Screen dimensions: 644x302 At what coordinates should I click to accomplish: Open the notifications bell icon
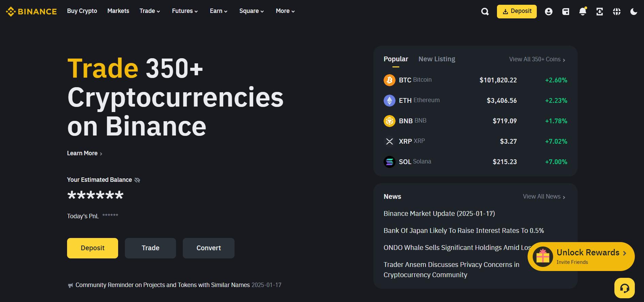tap(582, 12)
